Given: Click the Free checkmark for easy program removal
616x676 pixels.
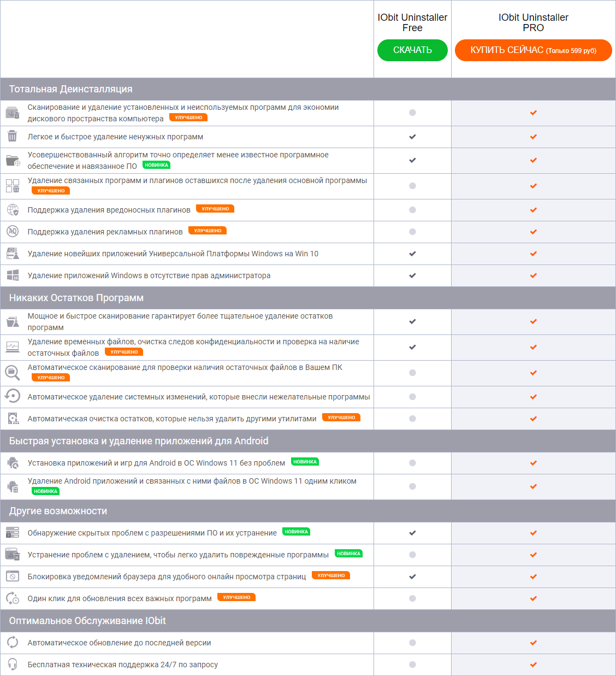Looking at the screenshot, I should coord(412,137).
